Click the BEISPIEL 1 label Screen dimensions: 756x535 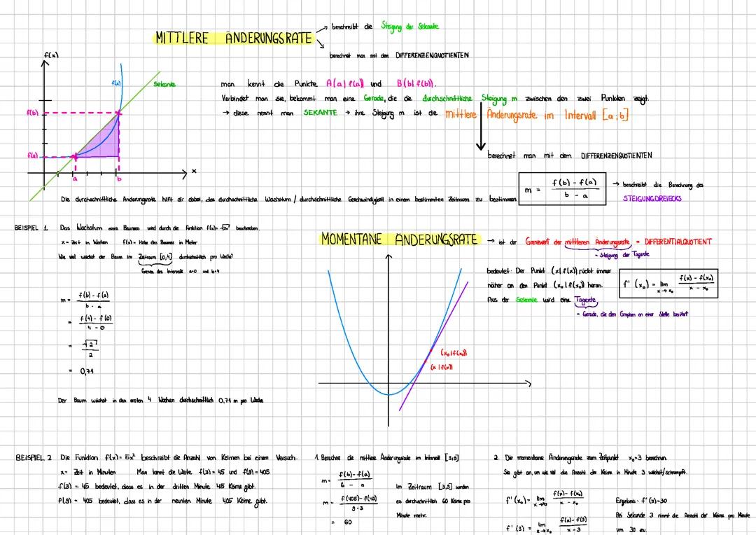31,228
